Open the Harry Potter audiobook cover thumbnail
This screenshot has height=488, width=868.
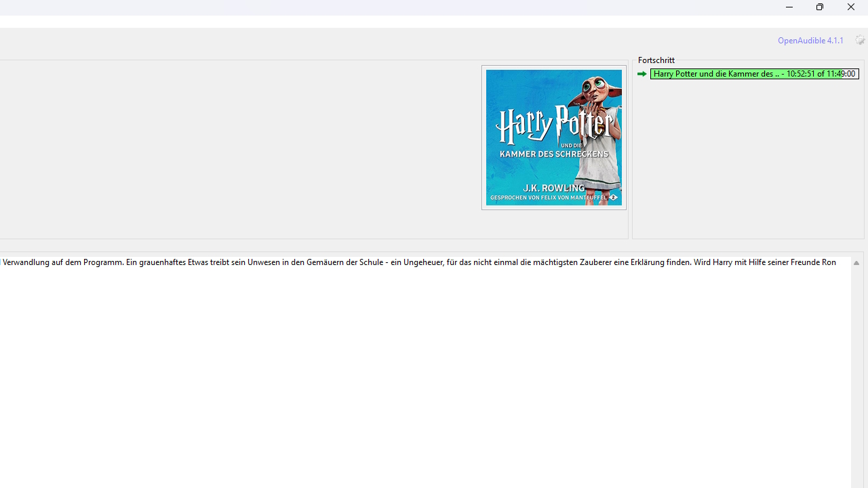(554, 138)
